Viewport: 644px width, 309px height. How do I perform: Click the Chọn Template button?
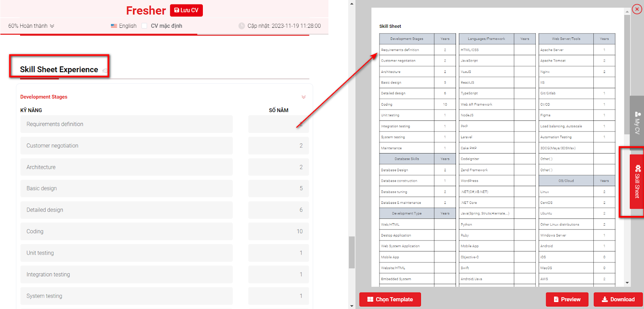click(390, 299)
